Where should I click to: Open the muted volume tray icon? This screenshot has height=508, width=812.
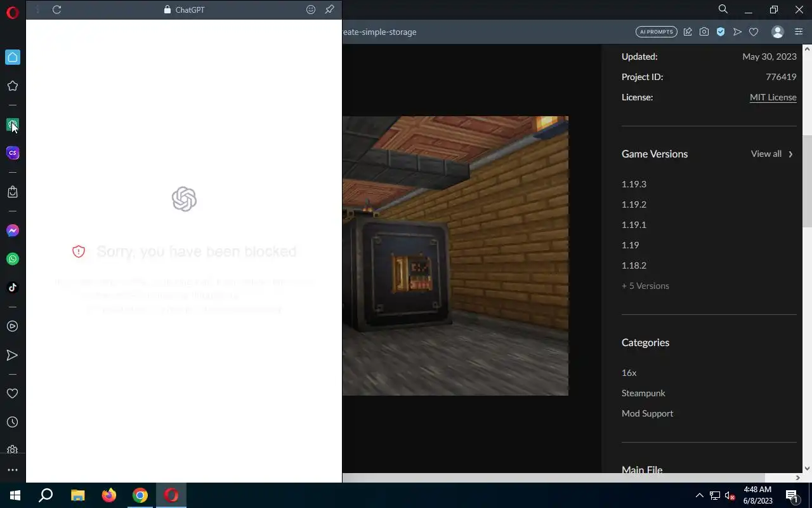[x=730, y=495]
